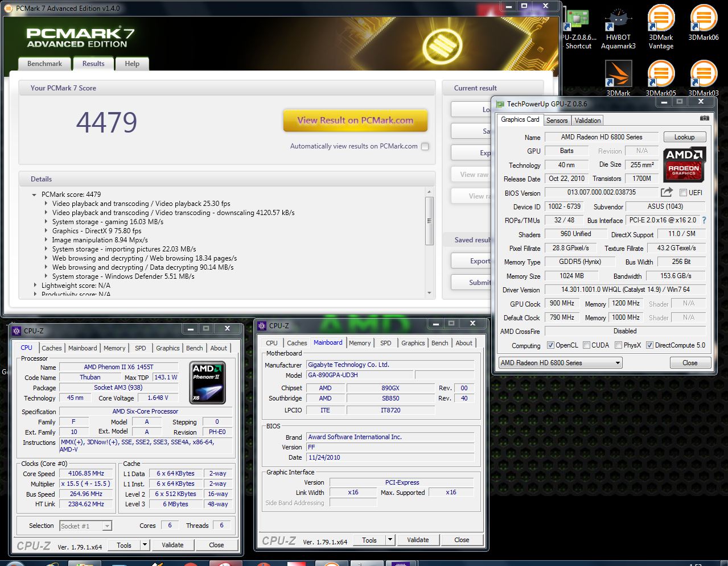Viewport: 728px width, 566px height.
Task: Click Core Speed value 4106.85 MHz
Action: [86, 474]
